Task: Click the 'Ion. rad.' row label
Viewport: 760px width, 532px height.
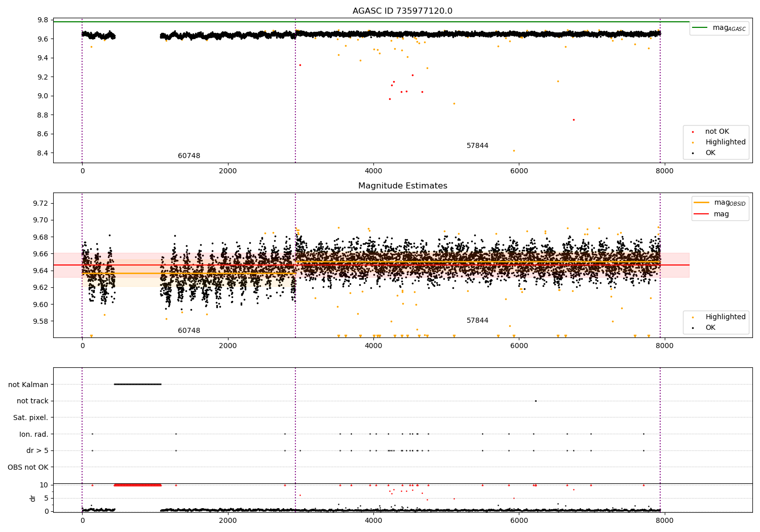Action: point(34,434)
